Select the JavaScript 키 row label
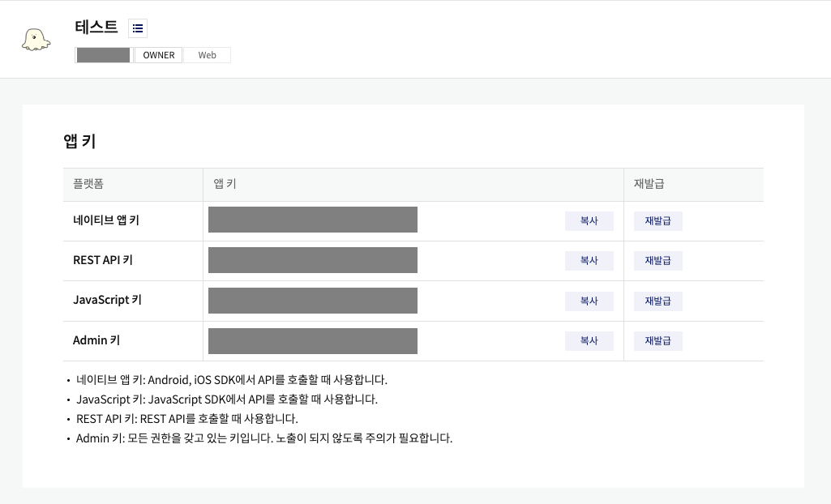The height and width of the screenshot is (504, 831). 107,300
